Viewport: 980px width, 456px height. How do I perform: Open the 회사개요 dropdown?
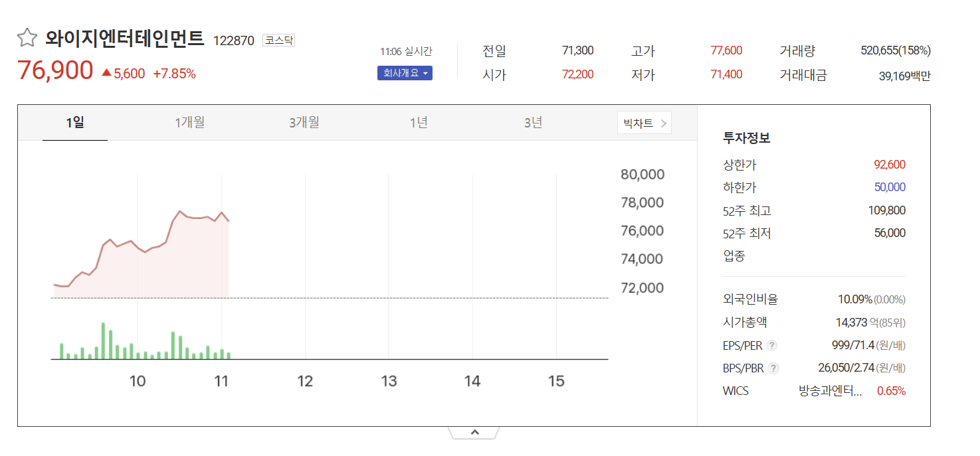pyautogui.click(x=405, y=73)
